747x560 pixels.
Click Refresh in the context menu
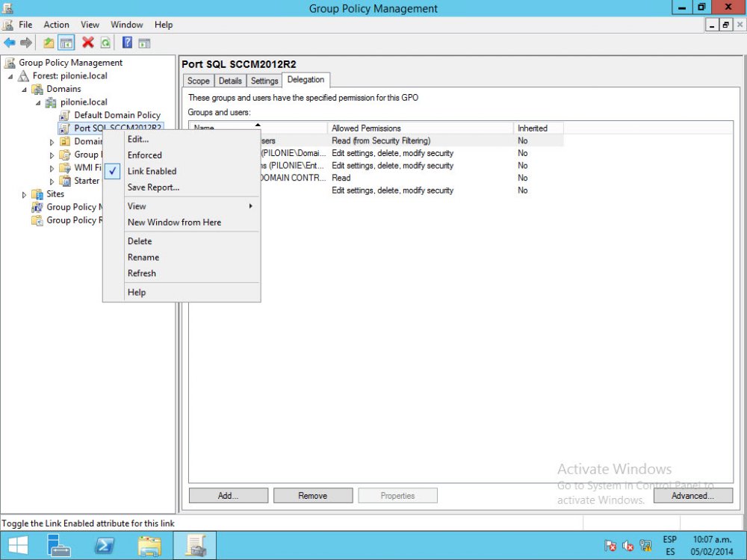point(182,273)
